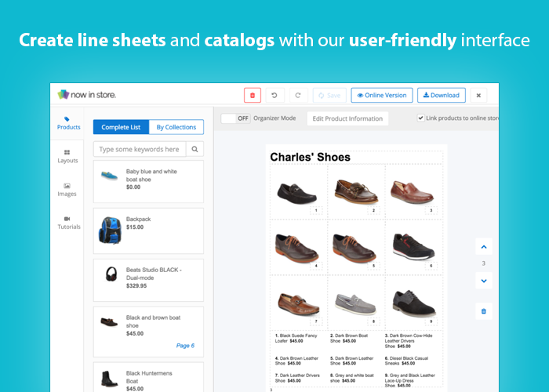
Task: Open the Images sidebar panel
Action: [67, 189]
